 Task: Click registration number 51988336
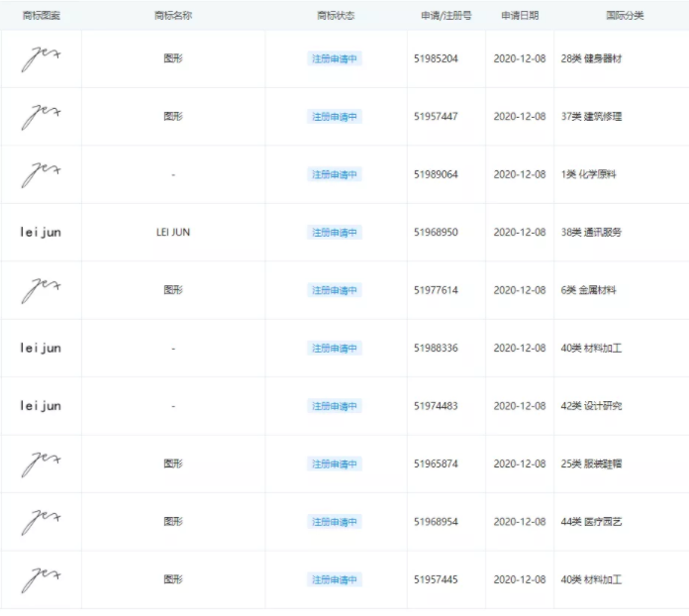(x=436, y=349)
